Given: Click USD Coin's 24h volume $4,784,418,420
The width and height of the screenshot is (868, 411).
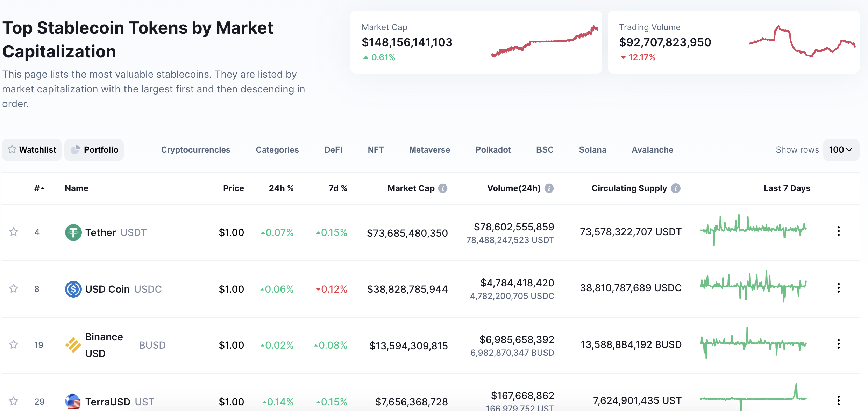Looking at the screenshot, I should [517, 283].
